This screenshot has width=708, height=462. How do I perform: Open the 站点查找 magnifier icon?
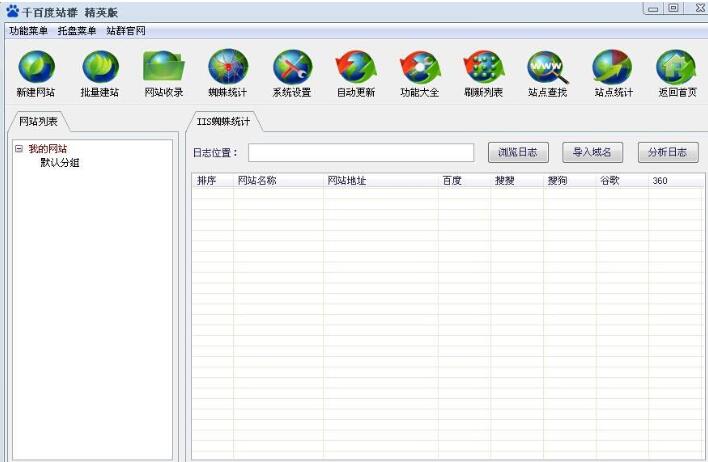click(x=548, y=67)
